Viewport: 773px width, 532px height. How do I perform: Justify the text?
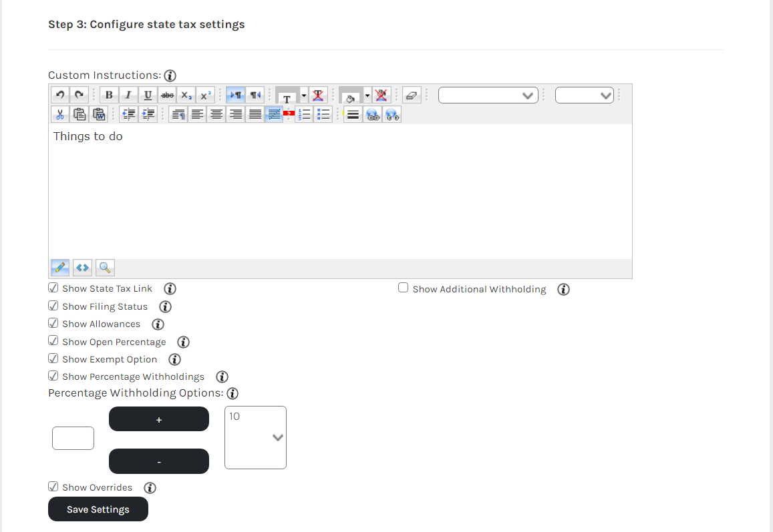(255, 114)
